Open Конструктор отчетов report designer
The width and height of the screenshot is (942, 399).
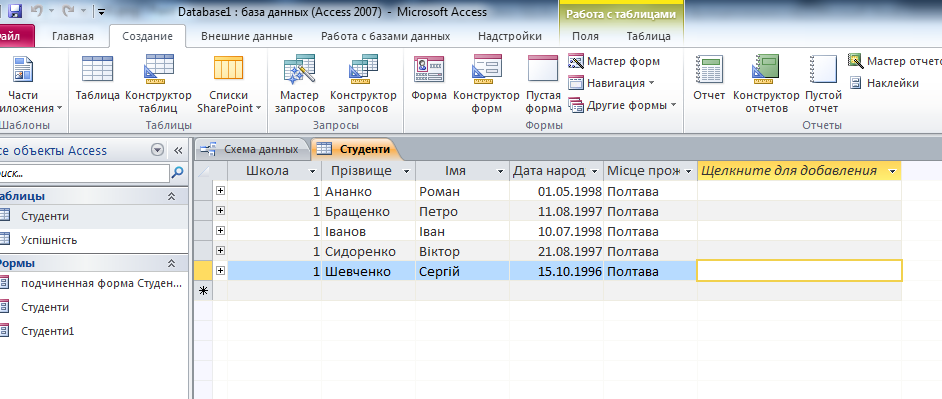(x=766, y=84)
